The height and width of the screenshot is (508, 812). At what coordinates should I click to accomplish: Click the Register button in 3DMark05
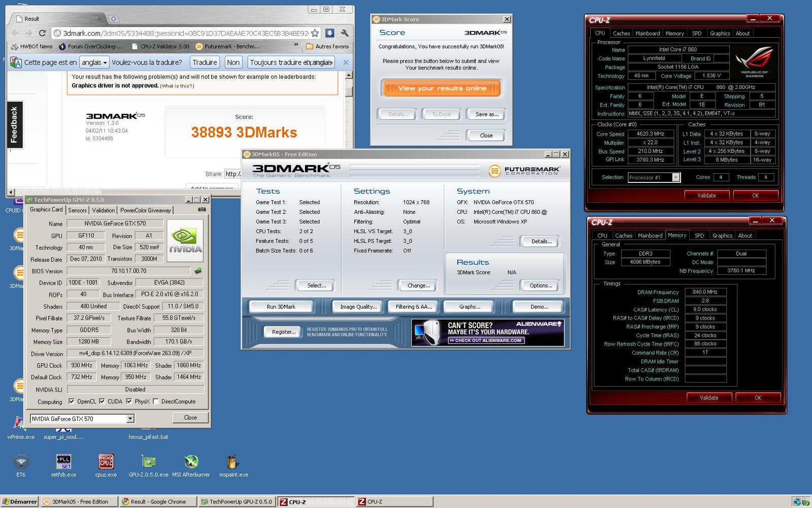[283, 332]
